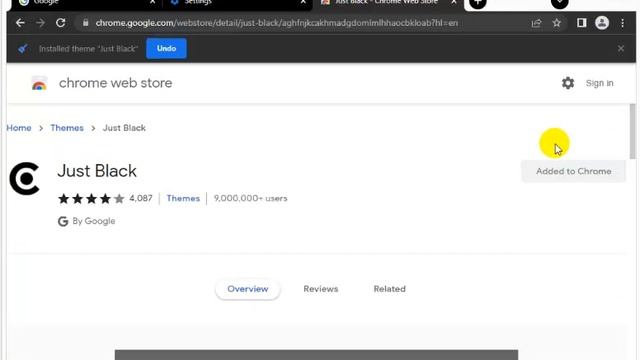This screenshot has width=640, height=360.
Task: Close the Google browser tab
Action: coord(152,2)
